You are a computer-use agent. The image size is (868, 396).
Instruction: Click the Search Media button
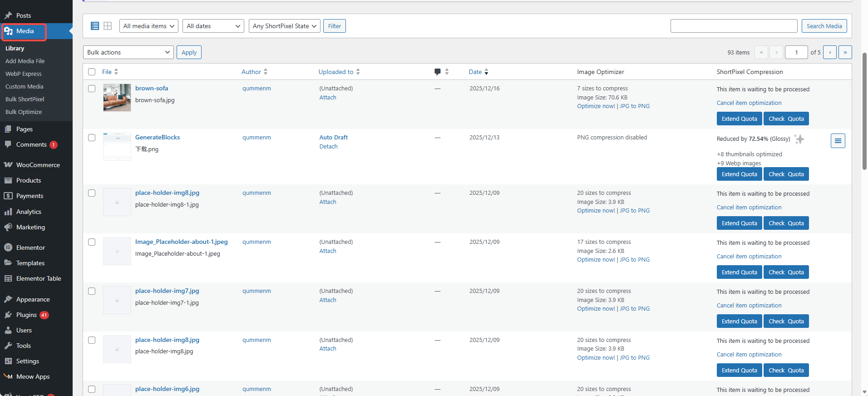(824, 26)
